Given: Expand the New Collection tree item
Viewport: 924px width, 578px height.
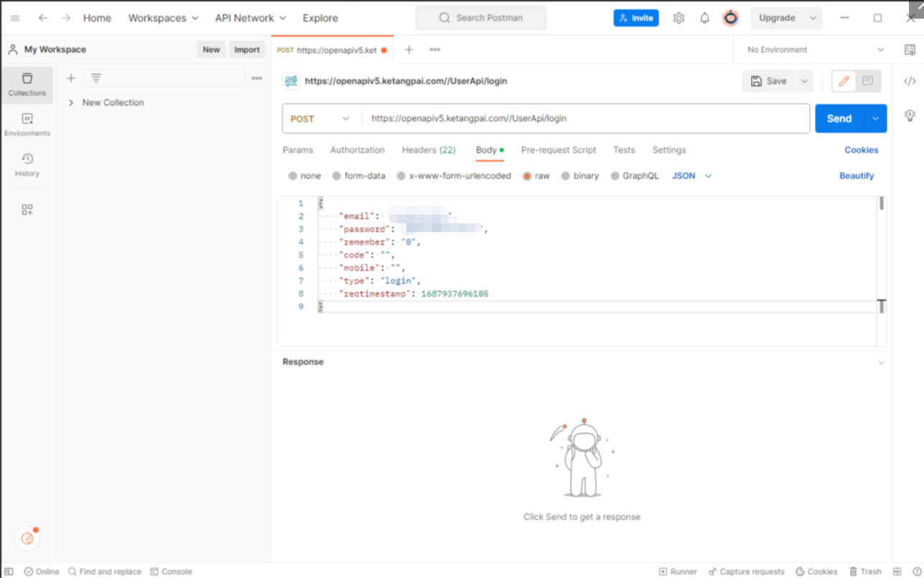Looking at the screenshot, I should point(71,103).
